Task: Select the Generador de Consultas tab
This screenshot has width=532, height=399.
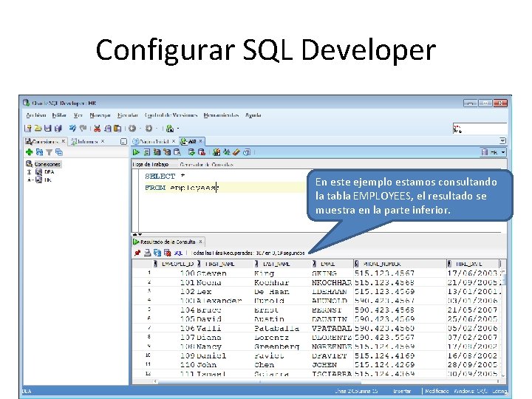Action: coord(207,165)
